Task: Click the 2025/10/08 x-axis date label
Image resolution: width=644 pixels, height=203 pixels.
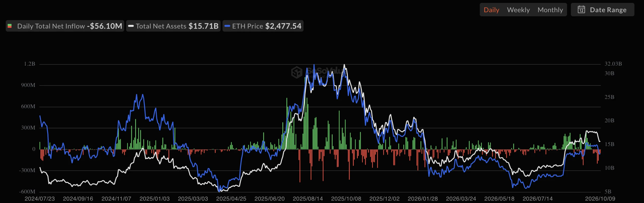Action: point(346,198)
